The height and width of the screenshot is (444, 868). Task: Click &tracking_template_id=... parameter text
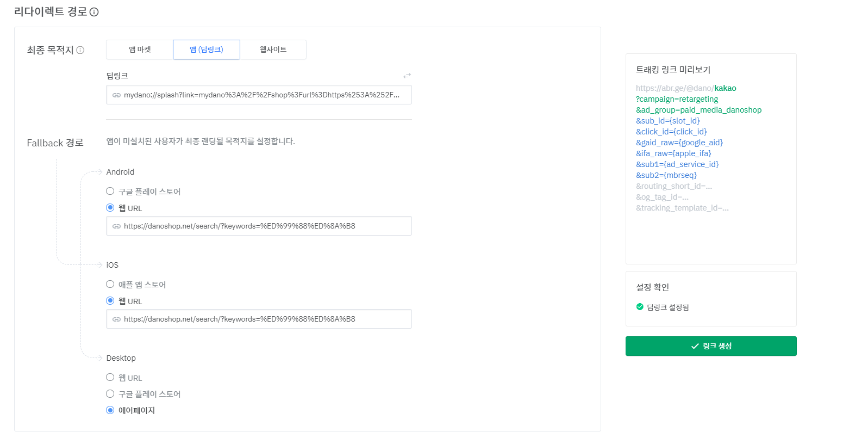point(682,208)
